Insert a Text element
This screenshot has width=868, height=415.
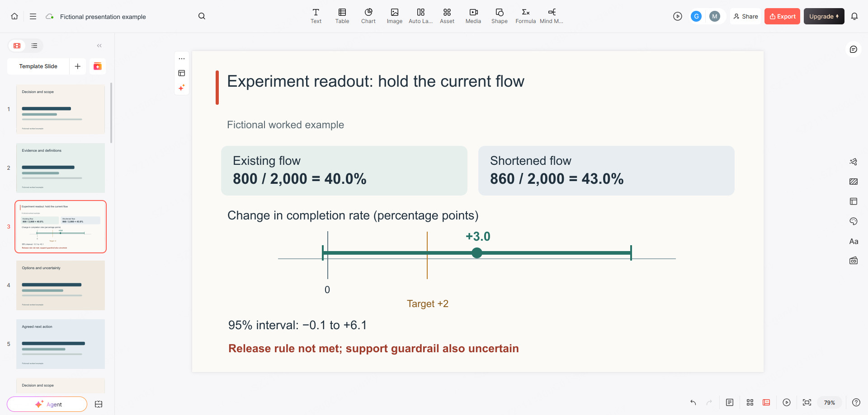[x=316, y=16]
